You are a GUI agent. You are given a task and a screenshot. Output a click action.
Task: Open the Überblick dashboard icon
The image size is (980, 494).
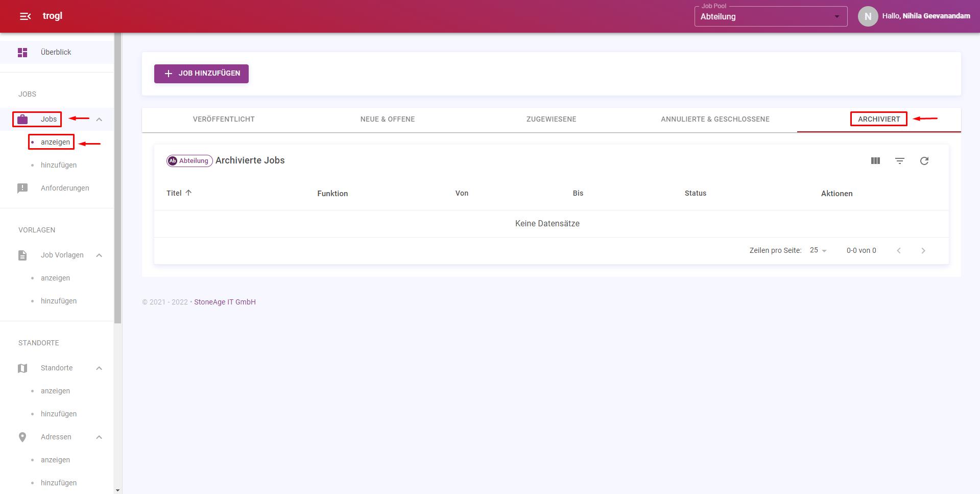pos(22,52)
